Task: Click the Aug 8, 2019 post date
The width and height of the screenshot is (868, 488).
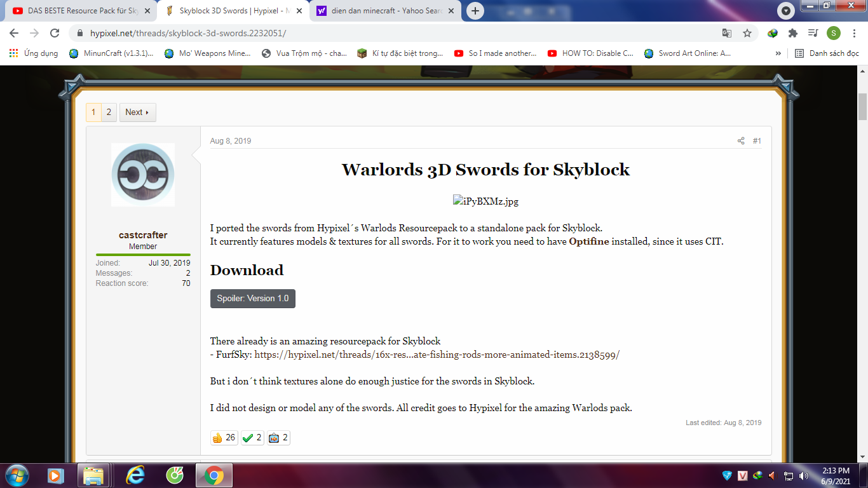Action: [x=231, y=141]
